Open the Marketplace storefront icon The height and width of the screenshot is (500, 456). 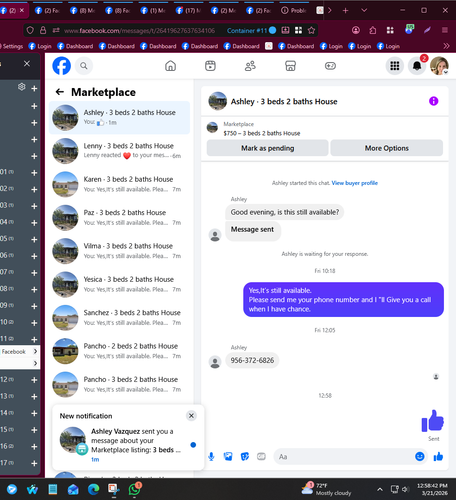[x=290, y=66]
